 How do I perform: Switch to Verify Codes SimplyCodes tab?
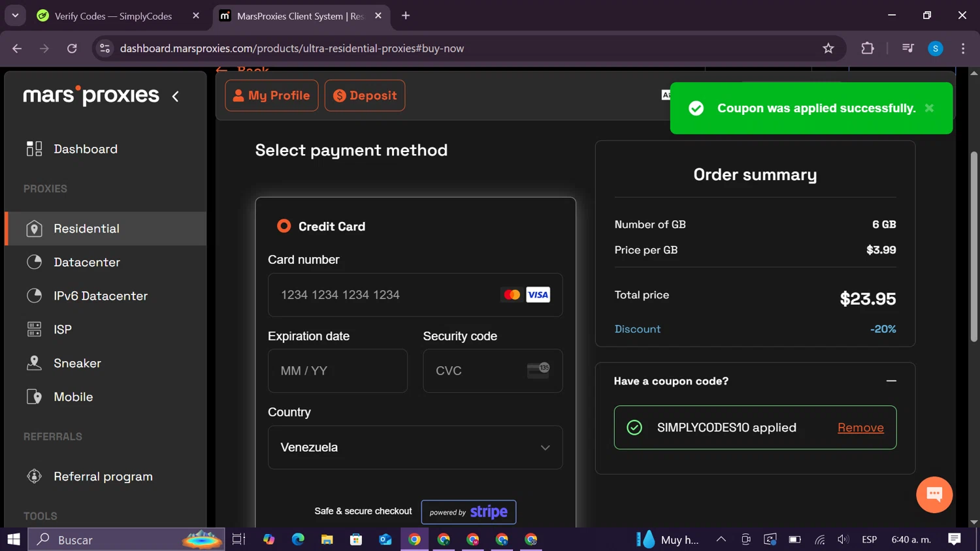click(112, 16)
